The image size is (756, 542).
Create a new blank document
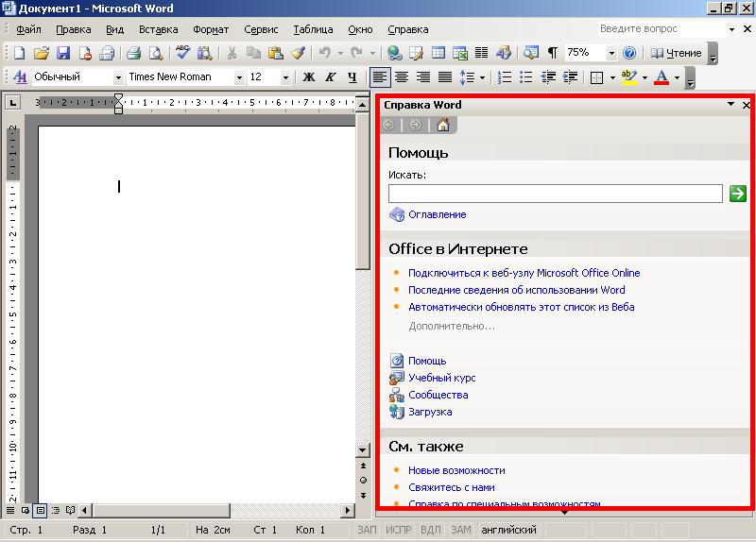(x=19, y=53)
